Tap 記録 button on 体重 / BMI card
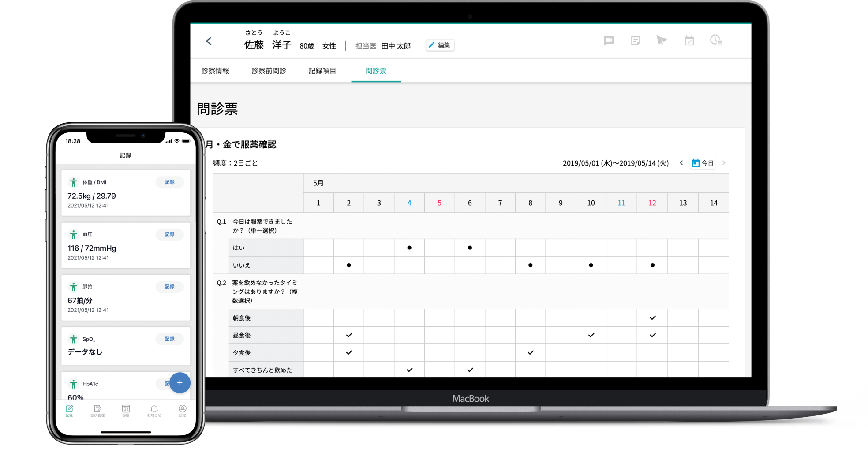Screen dimensions: 868x449 [169, 182]
